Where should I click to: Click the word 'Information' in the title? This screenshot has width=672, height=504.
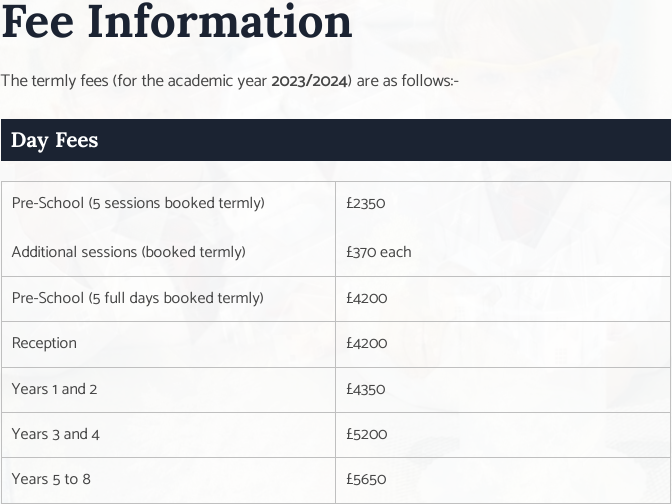[x=220, y=21]
